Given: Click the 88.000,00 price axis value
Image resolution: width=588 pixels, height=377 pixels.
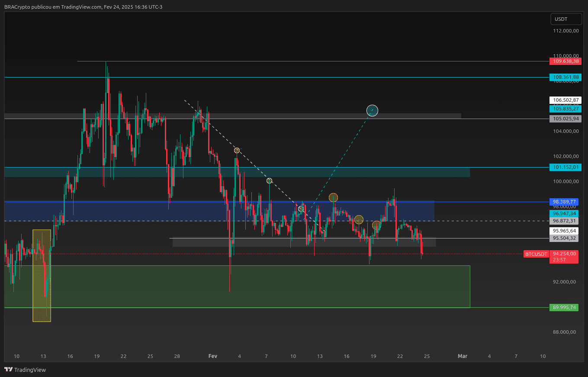Looking at the screenshot, I should tap(564, 332).
